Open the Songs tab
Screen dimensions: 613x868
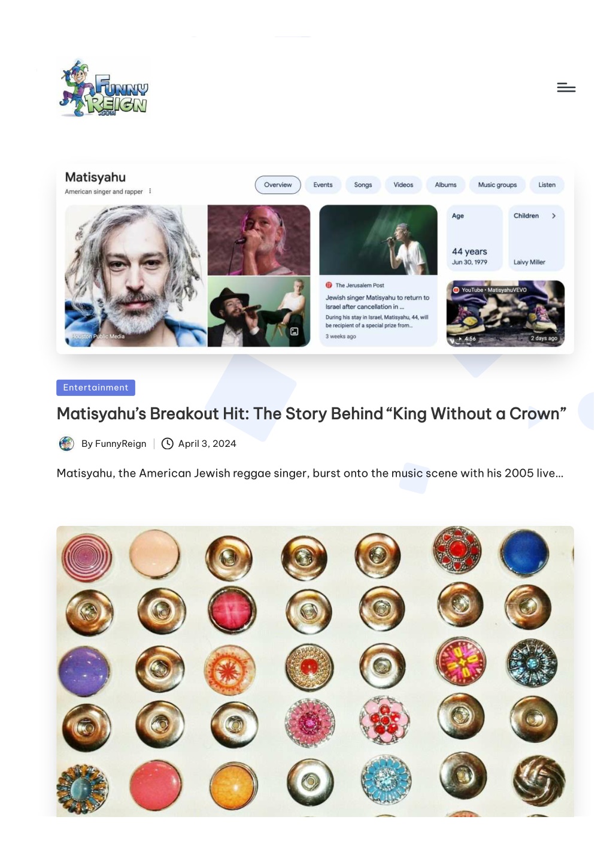click(x=363, y=185)
